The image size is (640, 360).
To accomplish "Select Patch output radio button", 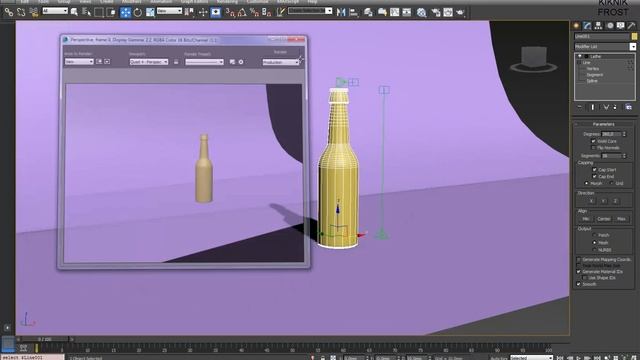I will [594, 235].
